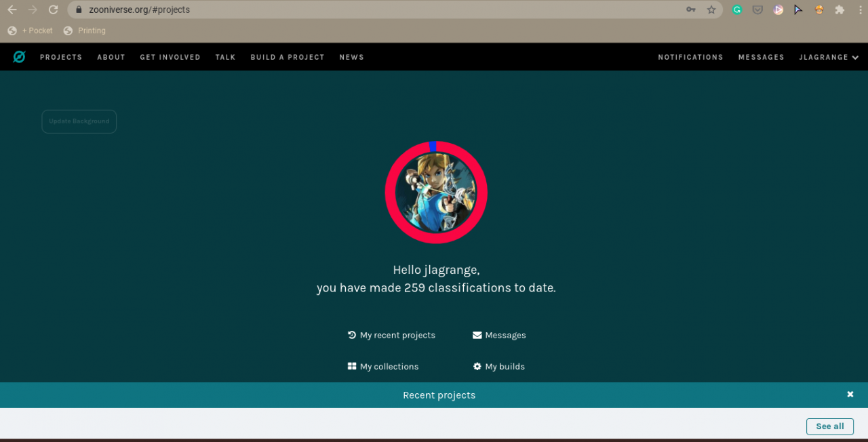This screenshot has height=442, width=868.
Task: Open the Projects menu item
Action: click(x=61, y=57)
